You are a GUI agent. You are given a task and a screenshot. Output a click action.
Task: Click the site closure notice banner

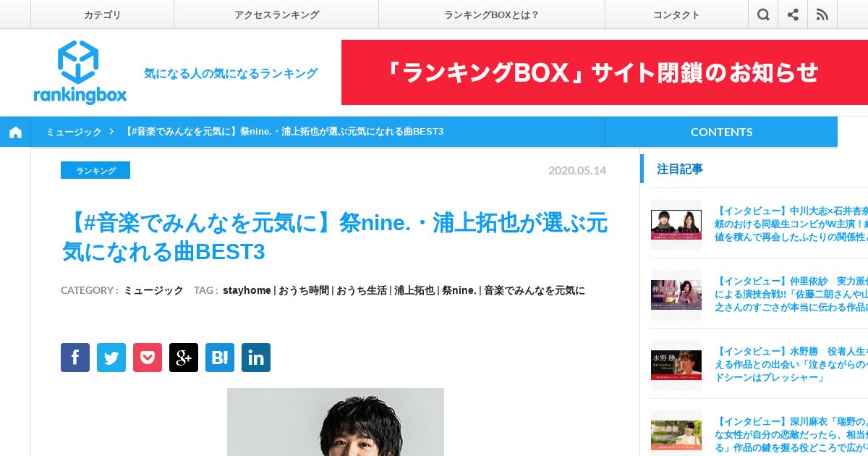click(x=605, y=72)
